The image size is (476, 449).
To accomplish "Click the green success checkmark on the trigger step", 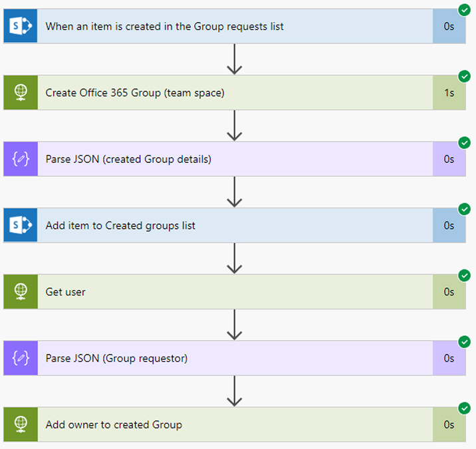I will click(464, 10).
